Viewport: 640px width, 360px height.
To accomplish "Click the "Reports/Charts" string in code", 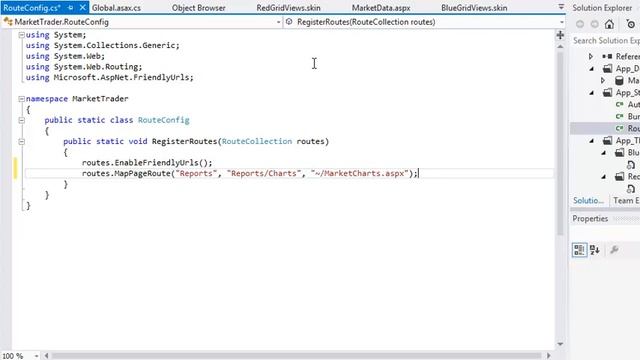I will pyautogui.click(x=263, y=173).
